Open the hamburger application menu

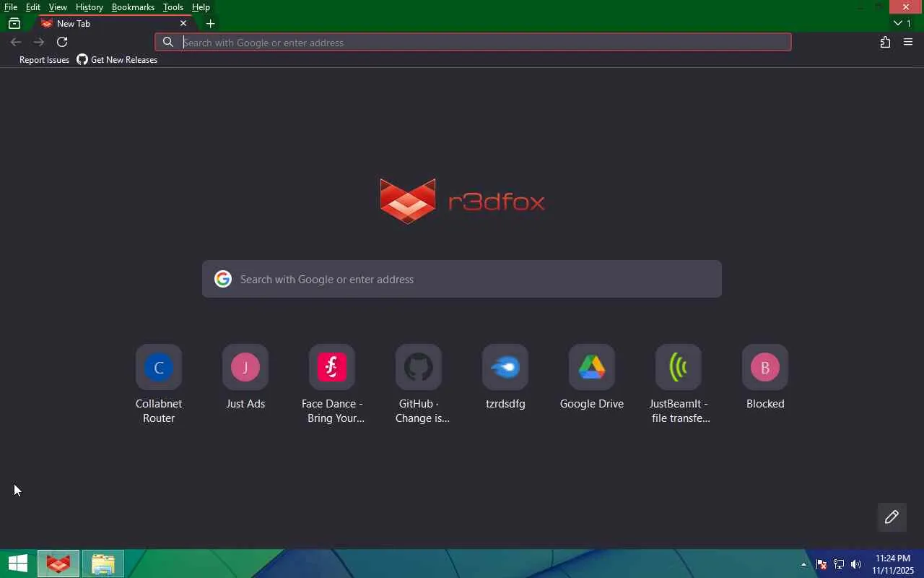tap(908, 42)
